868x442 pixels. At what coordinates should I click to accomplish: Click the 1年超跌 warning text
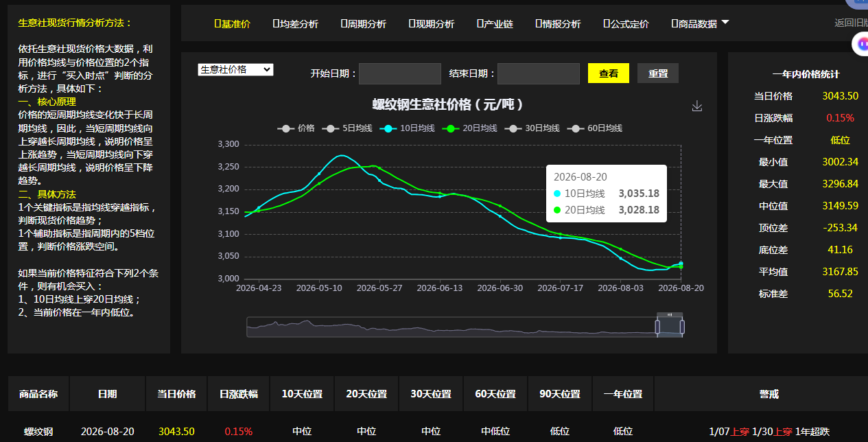point(812,432)
